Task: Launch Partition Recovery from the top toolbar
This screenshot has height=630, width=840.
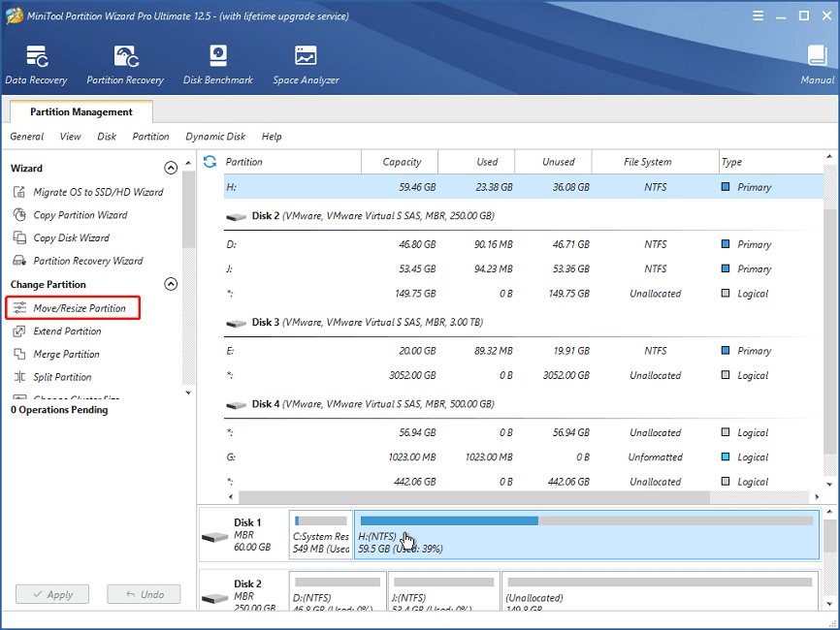Action: coord(125,65)
